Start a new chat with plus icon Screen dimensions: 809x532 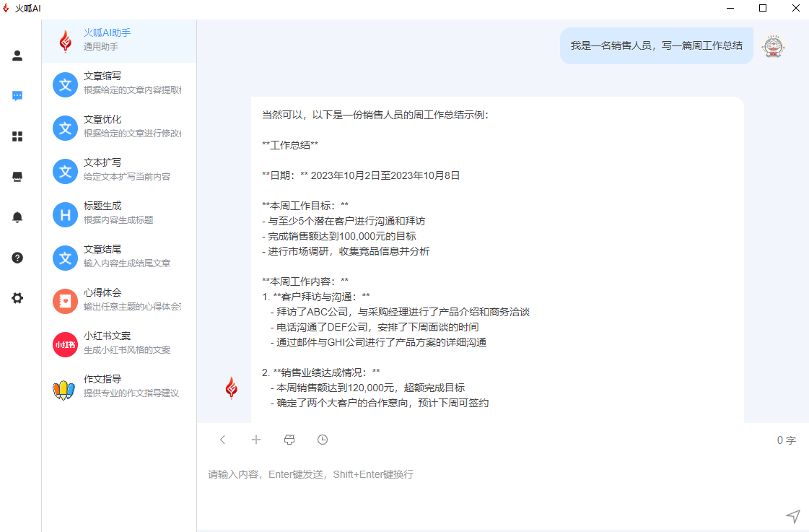(x=255, y=440)
